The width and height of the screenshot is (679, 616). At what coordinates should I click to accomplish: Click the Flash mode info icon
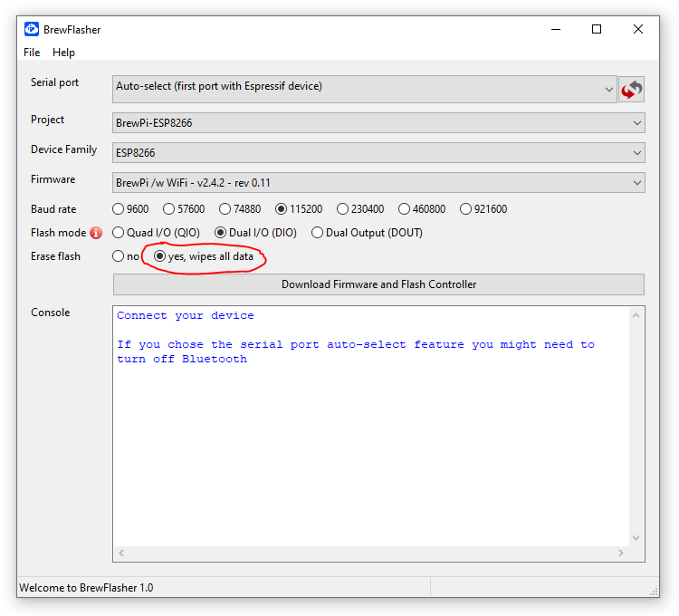[96, 233]
